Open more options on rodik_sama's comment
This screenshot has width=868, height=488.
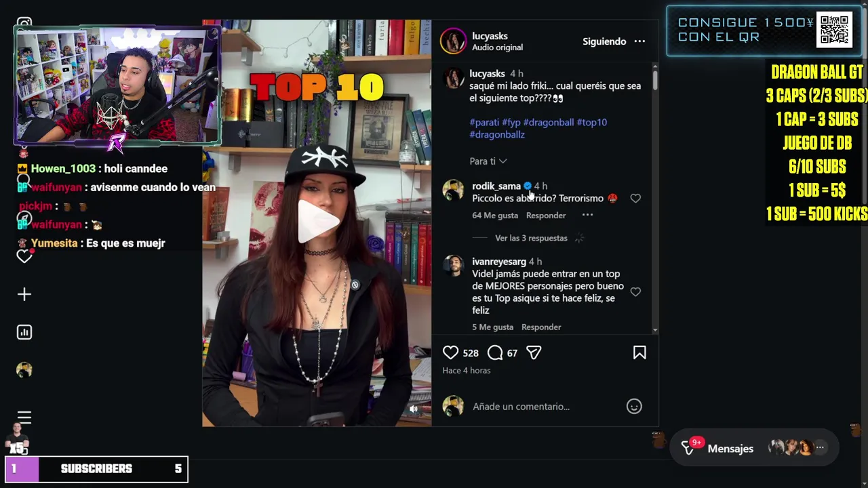point(587,216)
